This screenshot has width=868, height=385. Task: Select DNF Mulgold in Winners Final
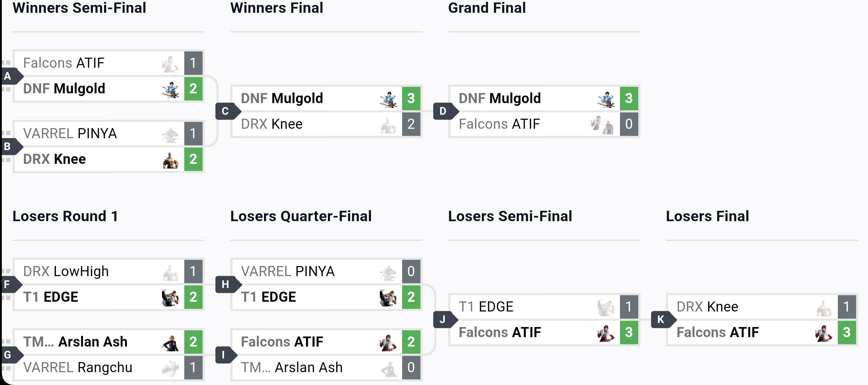pyautogui.click(x=282, y=98)
